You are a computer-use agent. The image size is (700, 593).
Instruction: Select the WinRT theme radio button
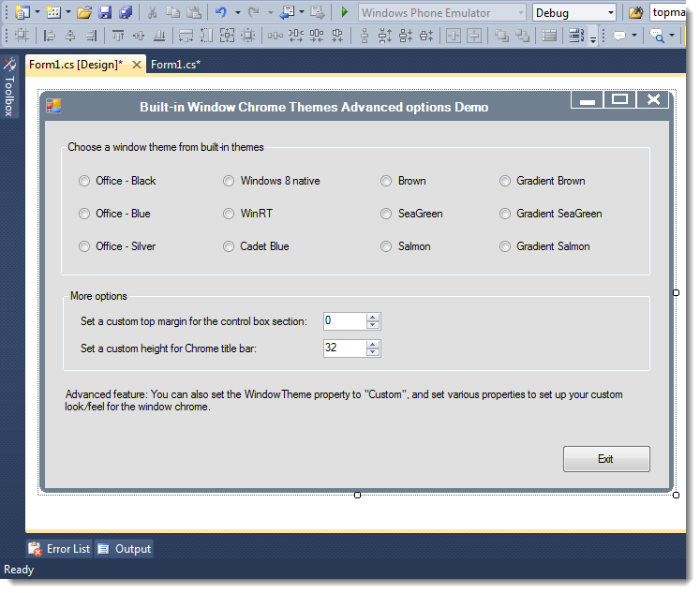click(229, 214)
